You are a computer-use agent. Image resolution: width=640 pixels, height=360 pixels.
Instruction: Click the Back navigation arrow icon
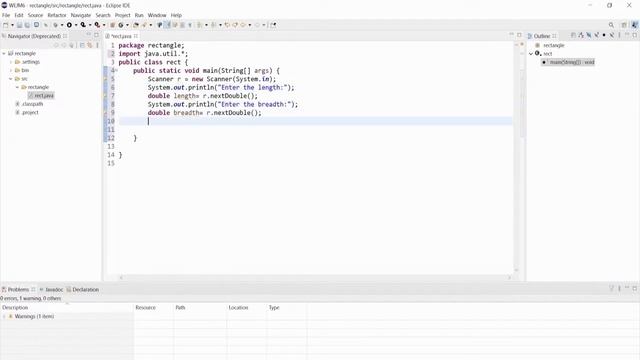click(243, 25)
